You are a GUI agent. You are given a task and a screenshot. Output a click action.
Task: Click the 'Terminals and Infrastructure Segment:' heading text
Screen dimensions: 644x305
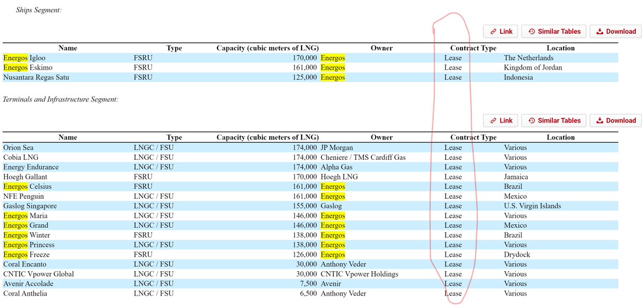click(61, 99)
